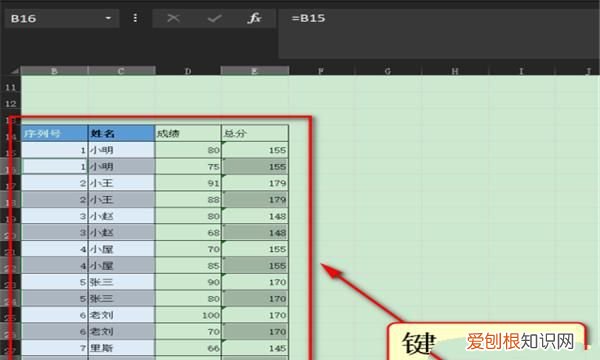Click the 序列号 header cell
The height and width of the screenshot is (360, 600).
54,134
